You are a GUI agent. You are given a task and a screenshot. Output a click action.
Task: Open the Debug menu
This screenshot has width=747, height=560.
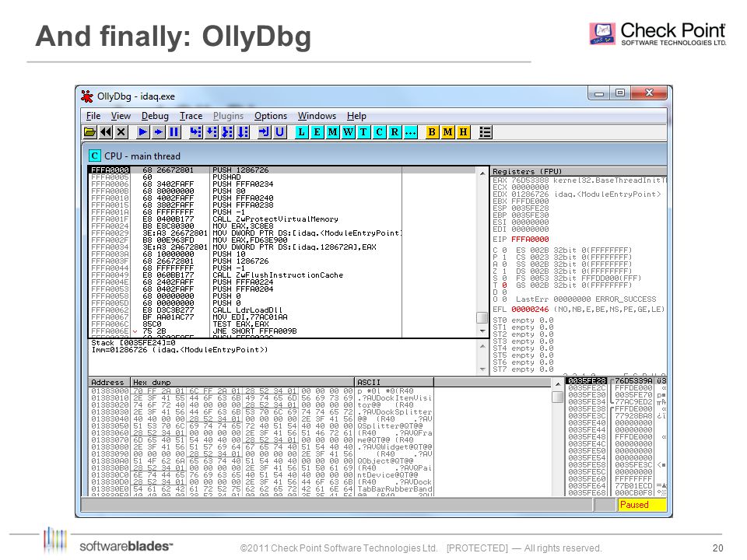coord(155,116)
